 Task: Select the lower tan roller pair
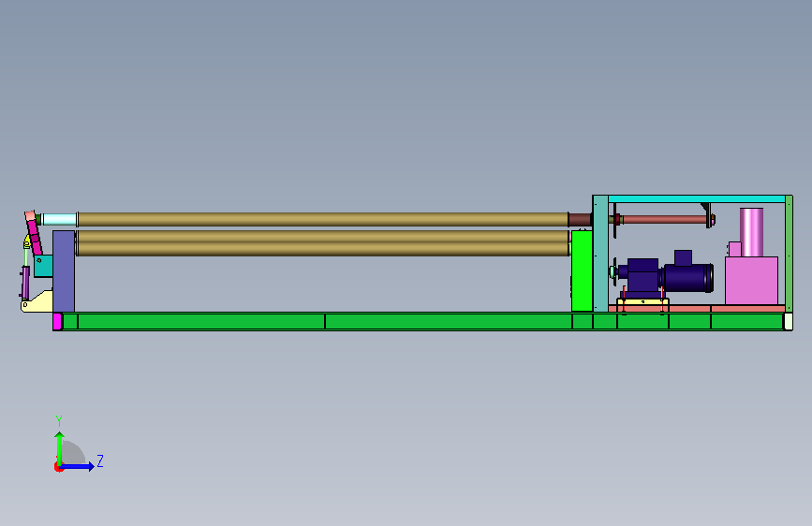(322, 243)
